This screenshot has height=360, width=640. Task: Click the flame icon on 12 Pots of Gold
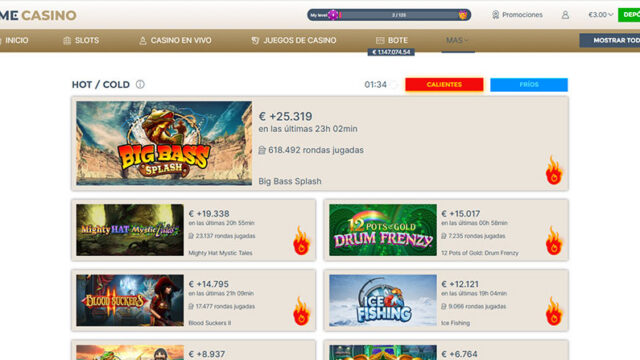554,241
